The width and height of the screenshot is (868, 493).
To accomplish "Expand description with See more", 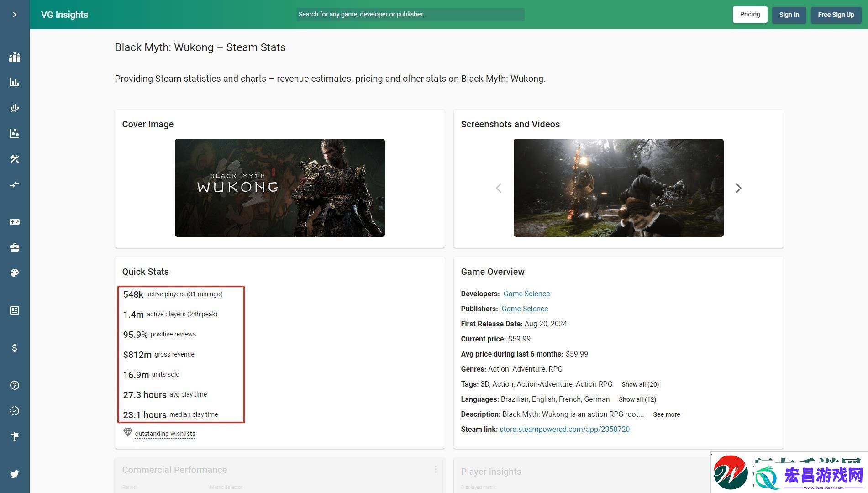I will click(x=666, y=414).
